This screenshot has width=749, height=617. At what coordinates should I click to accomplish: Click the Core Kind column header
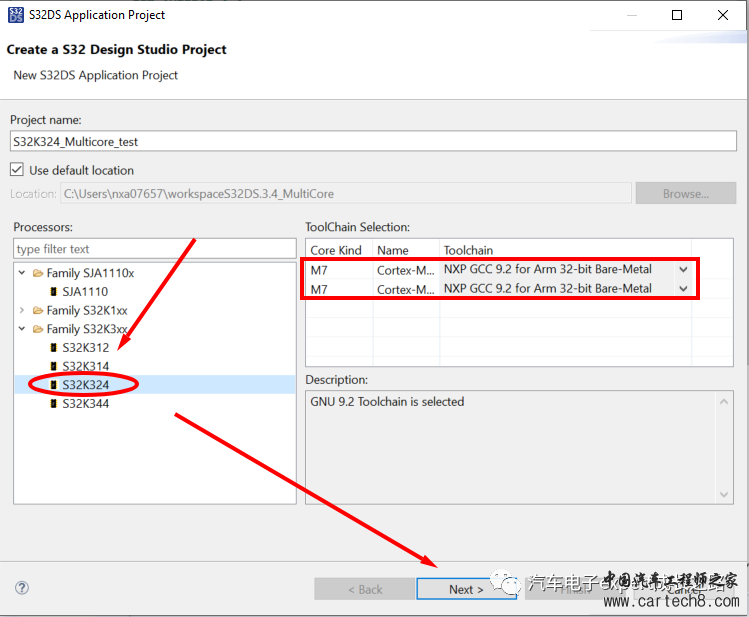pyautogui.click(x=336, y=250)
